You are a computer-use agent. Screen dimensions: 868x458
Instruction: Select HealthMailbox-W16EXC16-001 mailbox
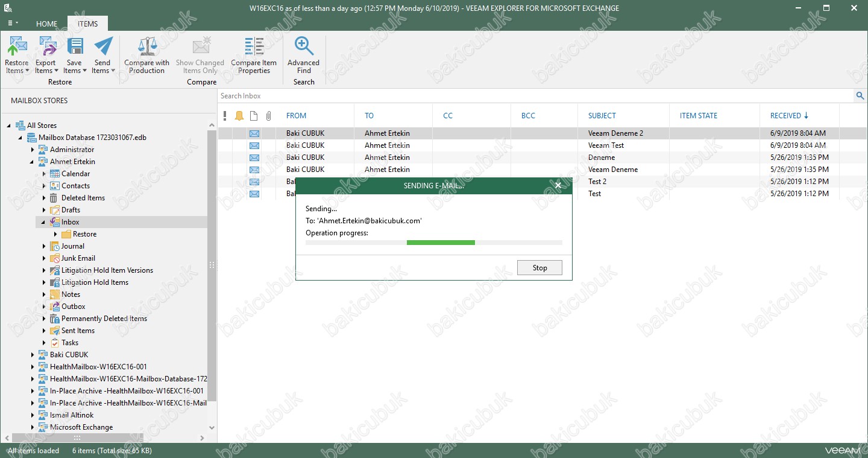coord(98,367)
